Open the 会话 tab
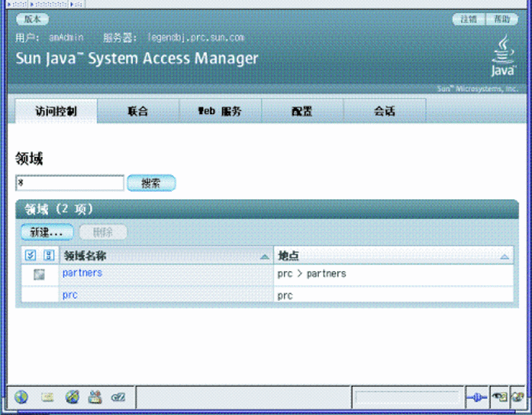The width and height of the screenshot is (532, 415). pyautogui.click(x=385, y=111)
